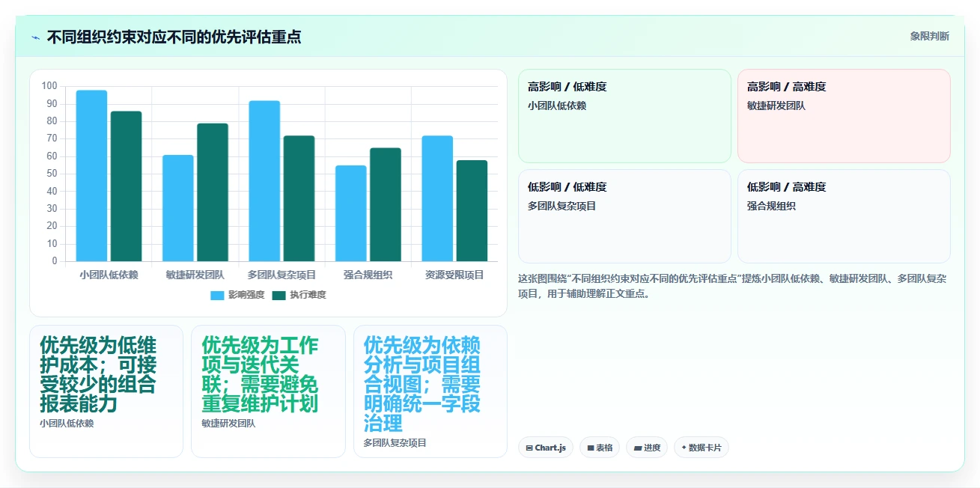Click the 多团队复杂项目 x-axis label

click(x=281, y=275)
